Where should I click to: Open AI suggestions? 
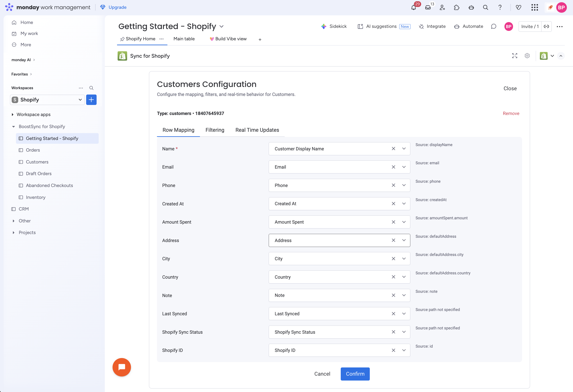coord(384,26)
